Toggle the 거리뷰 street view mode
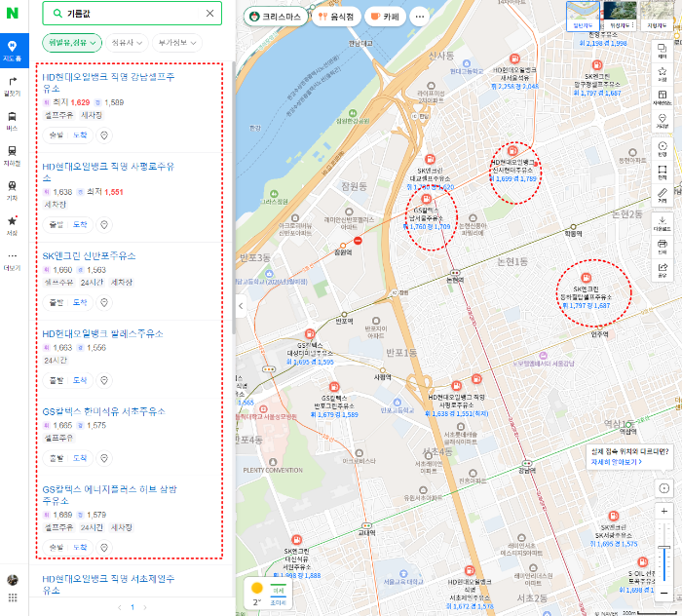Screen dimensions: 682x616 tap(663, 121)
